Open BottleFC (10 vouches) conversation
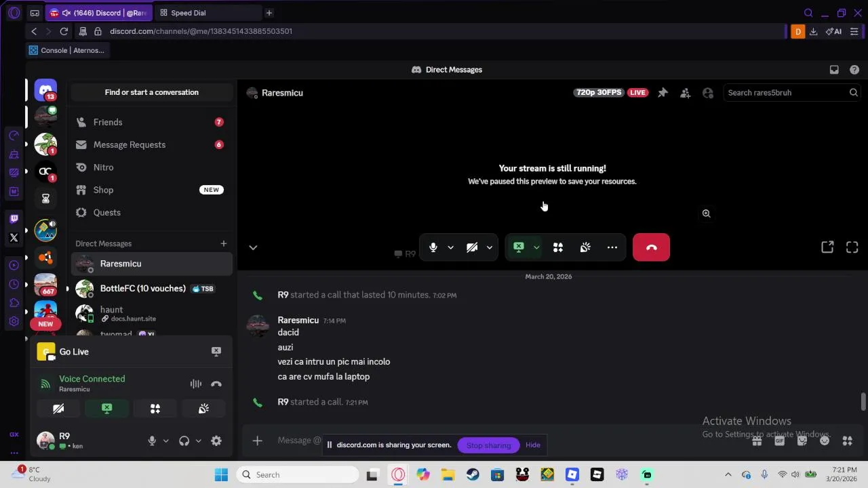This screenshot has width=868, height=488. pyautogui.click(x=152, y=289)
